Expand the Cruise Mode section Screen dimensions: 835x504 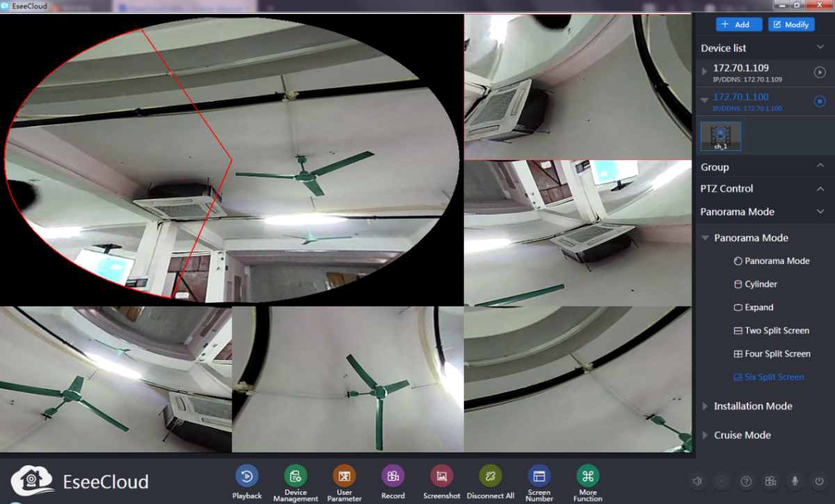pyautogui.click(x=705, y=435)
